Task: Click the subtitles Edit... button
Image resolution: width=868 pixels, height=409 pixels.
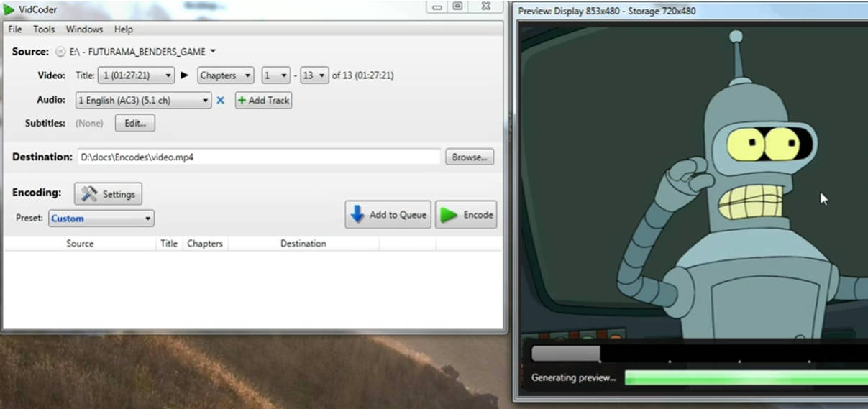Action: point(135,124)
